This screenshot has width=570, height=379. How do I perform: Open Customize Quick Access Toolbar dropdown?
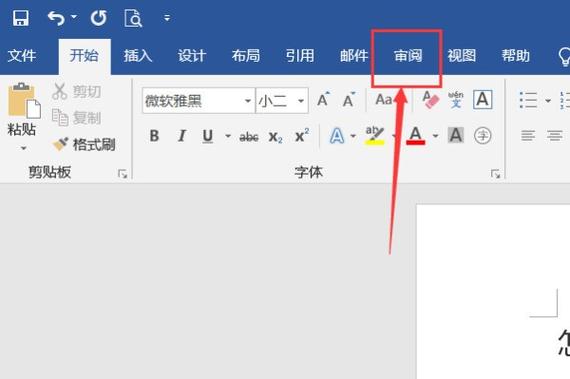pos(167,17)
